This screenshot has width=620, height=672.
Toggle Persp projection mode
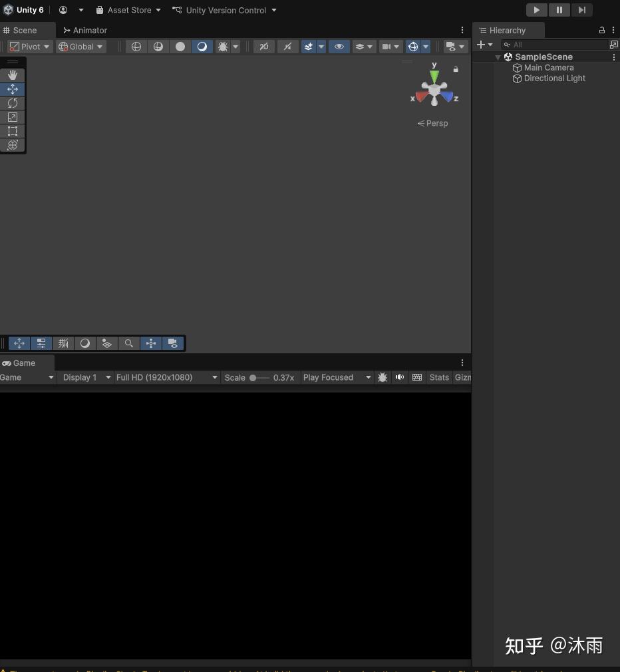click(433, 124)
